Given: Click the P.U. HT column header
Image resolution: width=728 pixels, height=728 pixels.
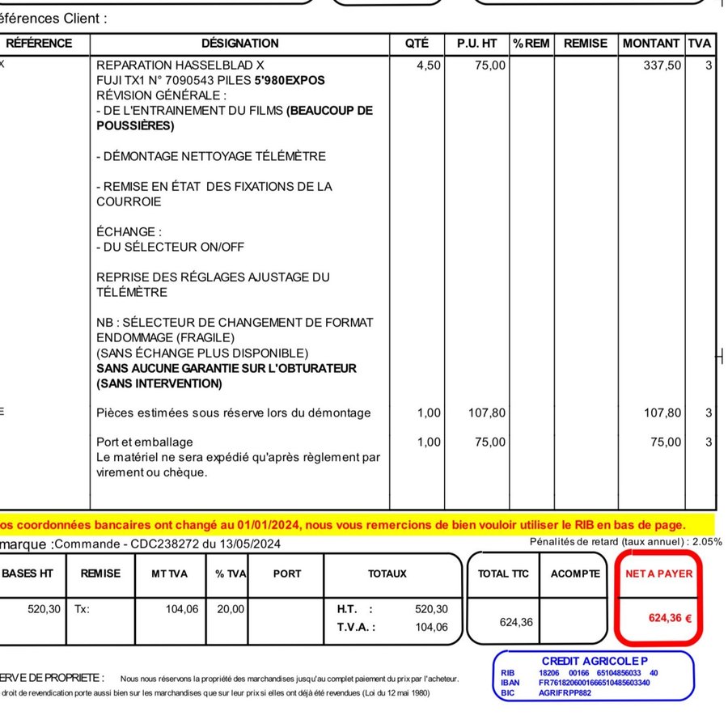Looking at the screenshot, I should [476, 44].
